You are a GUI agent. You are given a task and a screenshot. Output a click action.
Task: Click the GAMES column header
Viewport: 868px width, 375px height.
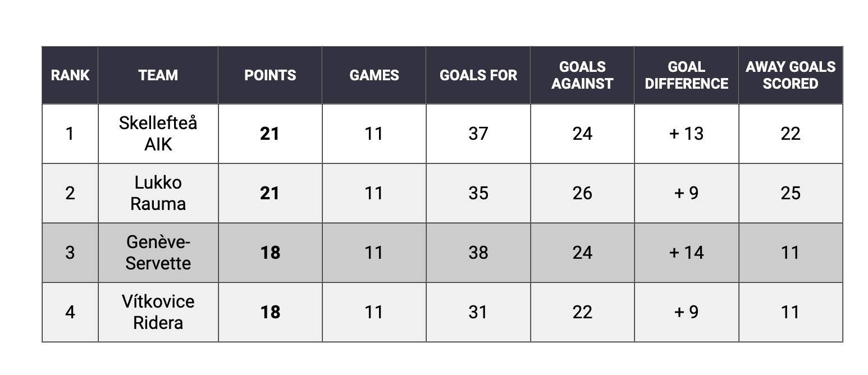(x=374, y=75)
